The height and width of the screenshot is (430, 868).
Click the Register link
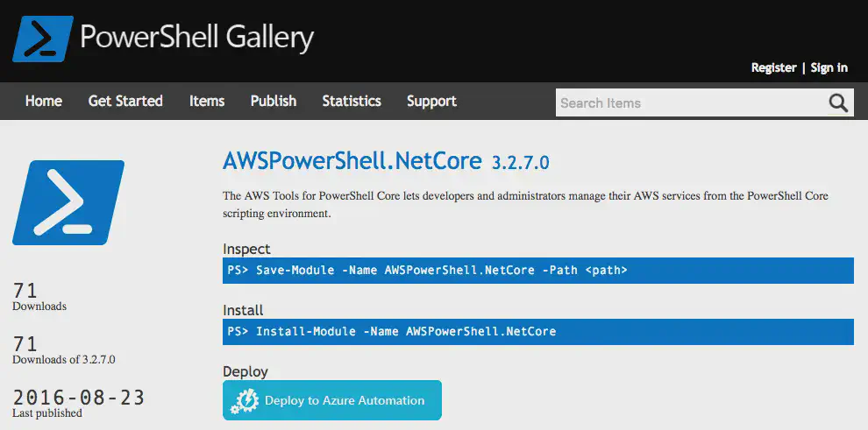tap(773, 67)
